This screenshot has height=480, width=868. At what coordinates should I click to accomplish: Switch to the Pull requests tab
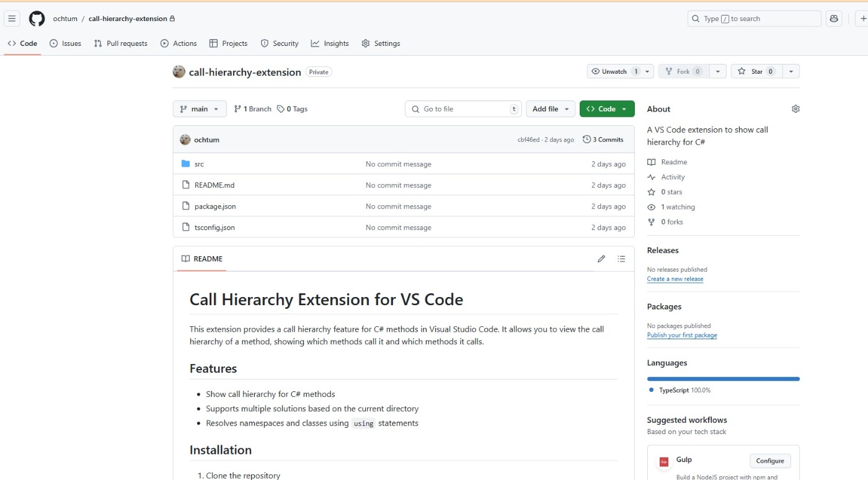[x=121, y=43]
